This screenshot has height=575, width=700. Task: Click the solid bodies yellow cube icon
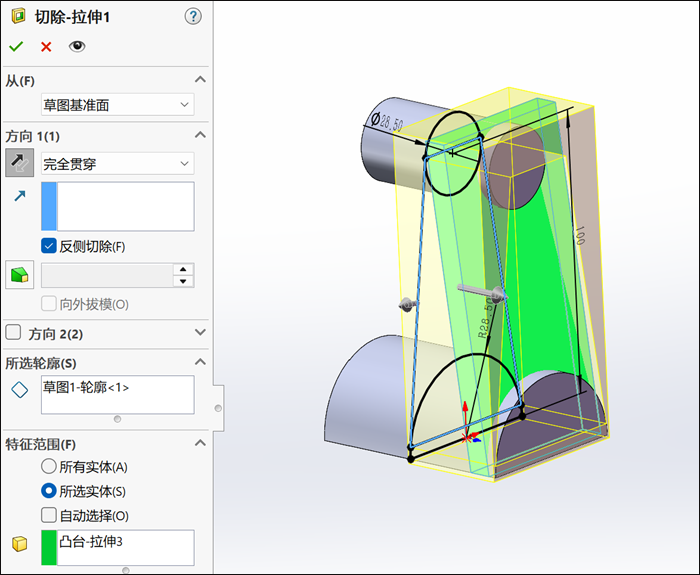[19, 544]
